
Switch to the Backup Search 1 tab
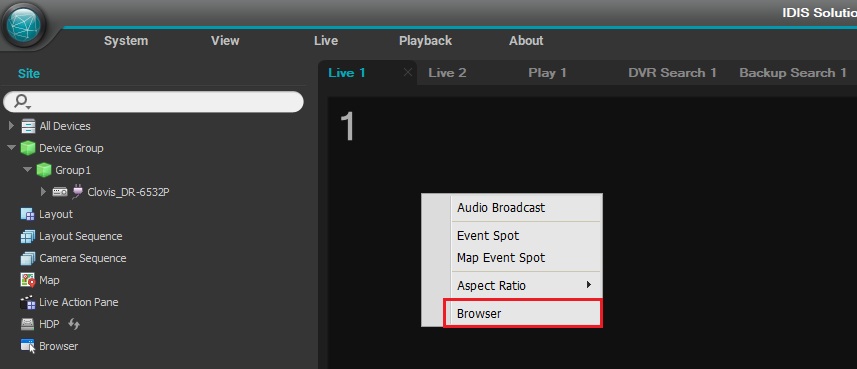pos(793,73)
